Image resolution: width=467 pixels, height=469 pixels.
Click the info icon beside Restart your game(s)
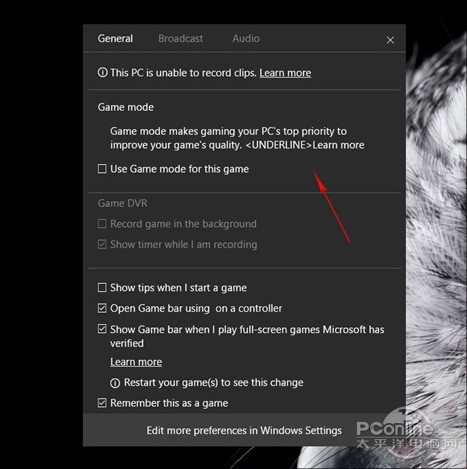coord(115,383)
